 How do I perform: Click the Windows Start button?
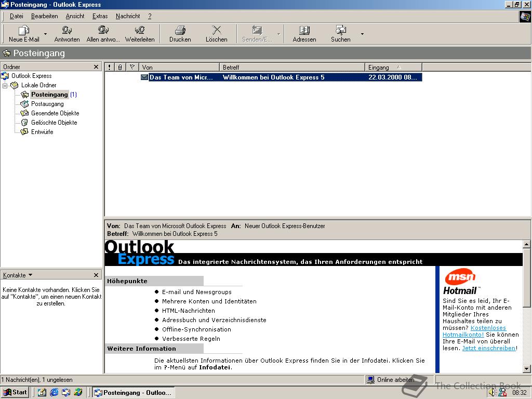(x=15, y=392)
